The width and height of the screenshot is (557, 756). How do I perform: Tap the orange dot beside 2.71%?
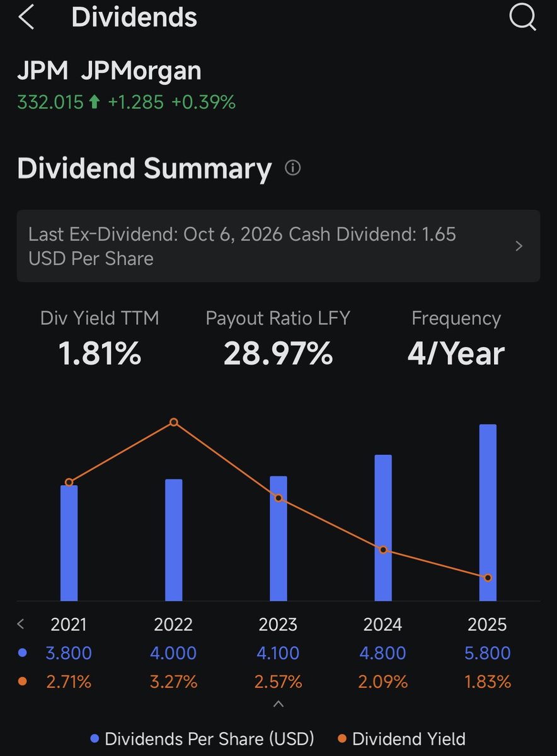[x=23, y=682]
